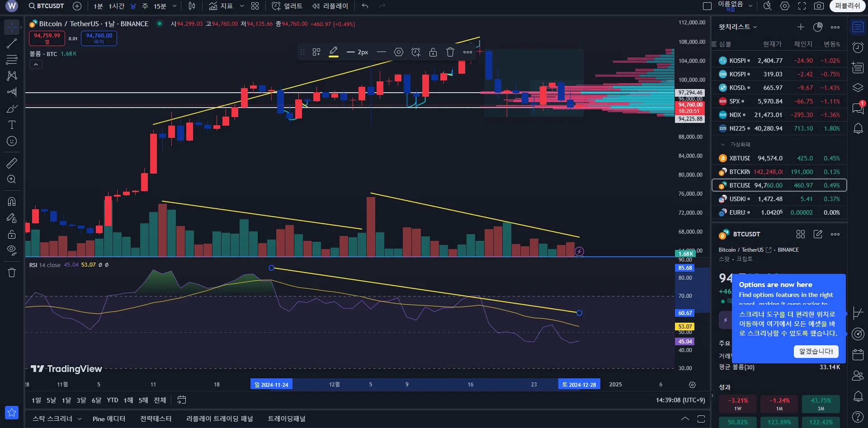This screenshot has height=428, width=868.
Task: Collapse the volume indicator legend arrow
Action: pos(36,65)
